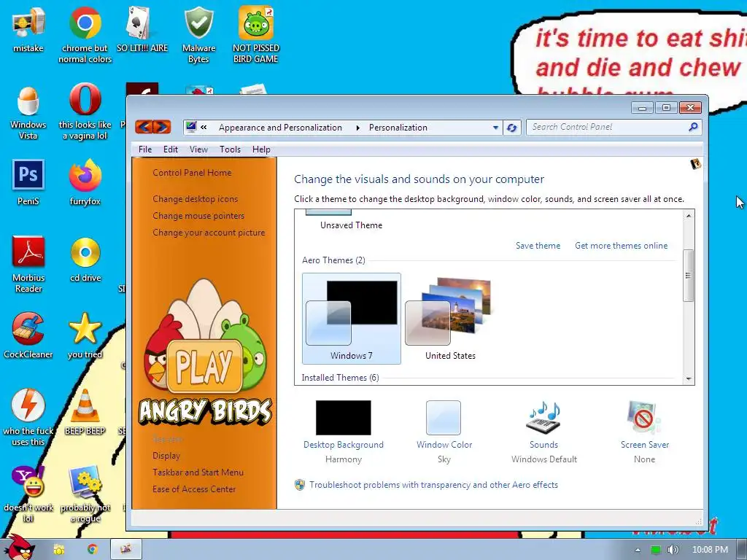Click the 'probably not a rogue' icon
This screenshot has width=747, height=560.
point(85,494)
